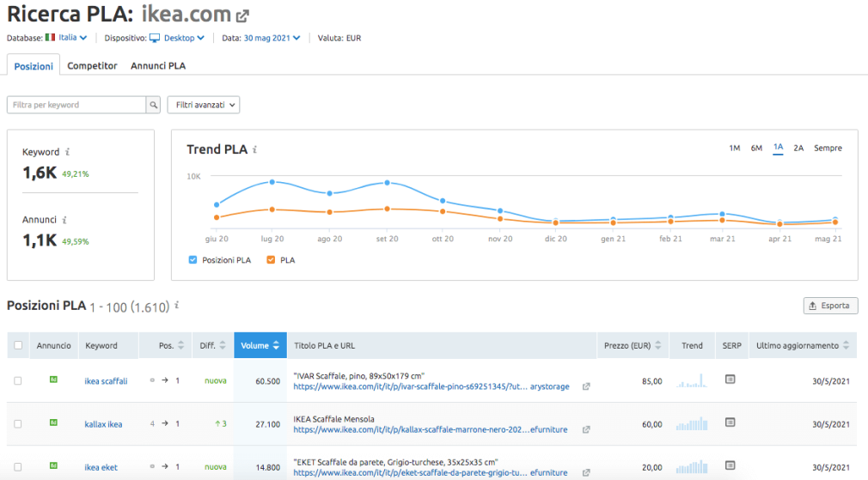Click the blue data point at set 20
868x480 pixels.
coord(387,183)
